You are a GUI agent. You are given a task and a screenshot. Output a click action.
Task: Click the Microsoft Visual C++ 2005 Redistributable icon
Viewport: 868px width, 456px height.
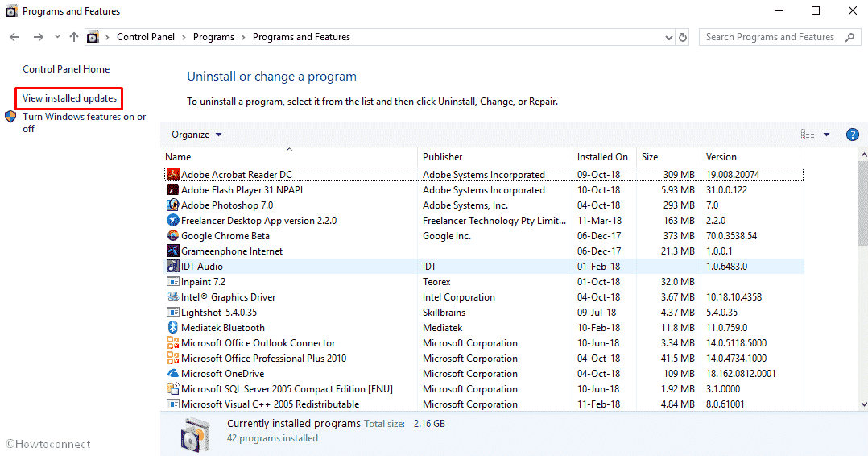pyautogui.click(x=172, y=404)
